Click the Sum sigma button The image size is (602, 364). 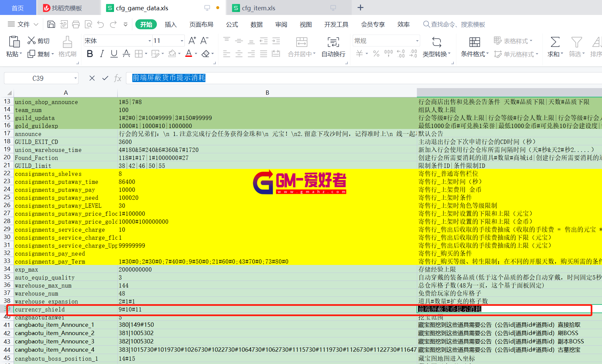click(x=555, y=47)
